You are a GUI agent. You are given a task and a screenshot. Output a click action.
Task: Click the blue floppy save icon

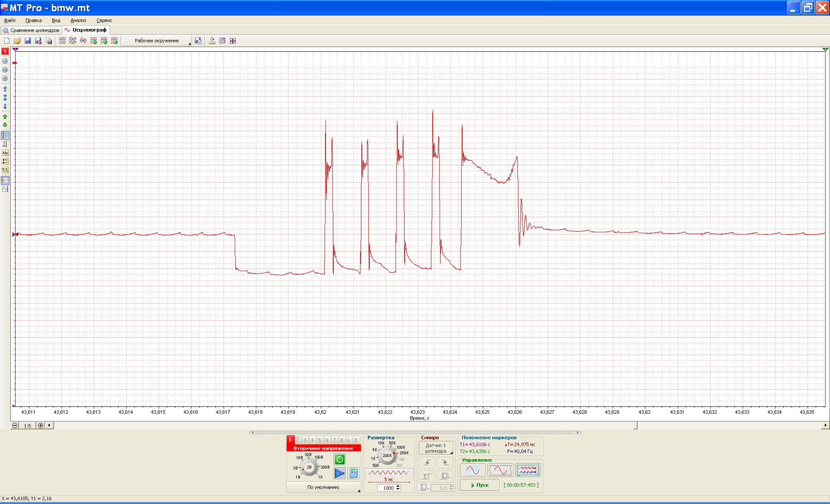(28, 41)
